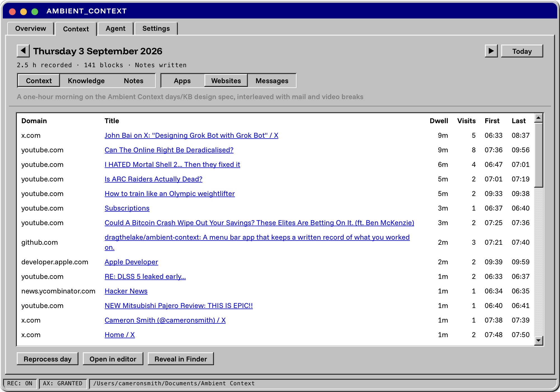
Task: Open 'Is ARC Raiders Actually Dead?' link
Action: pyautogui.click(x=153, y=179)
